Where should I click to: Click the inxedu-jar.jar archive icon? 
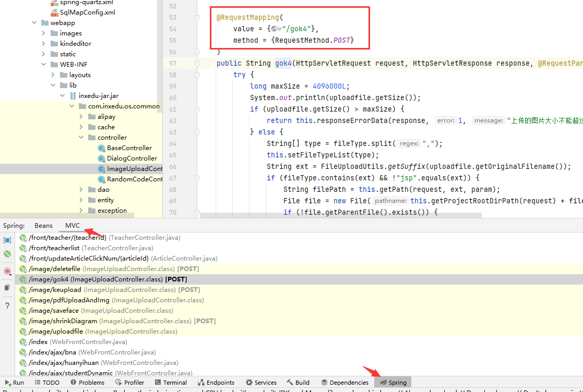click(73, 96)
